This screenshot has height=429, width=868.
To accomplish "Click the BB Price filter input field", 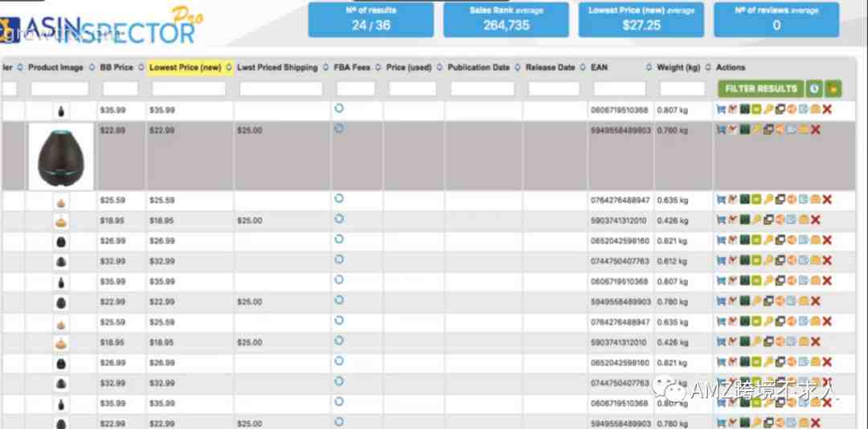I will (120, 88).
